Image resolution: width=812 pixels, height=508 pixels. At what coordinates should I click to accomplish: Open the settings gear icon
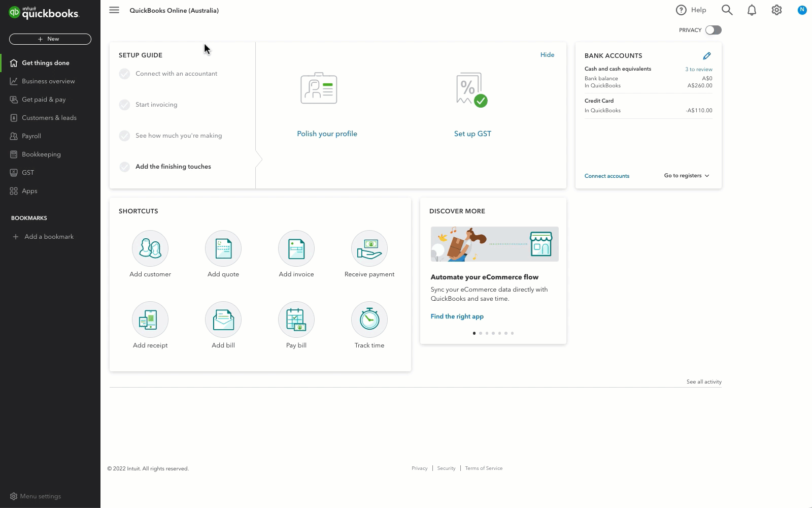[776, 10]
